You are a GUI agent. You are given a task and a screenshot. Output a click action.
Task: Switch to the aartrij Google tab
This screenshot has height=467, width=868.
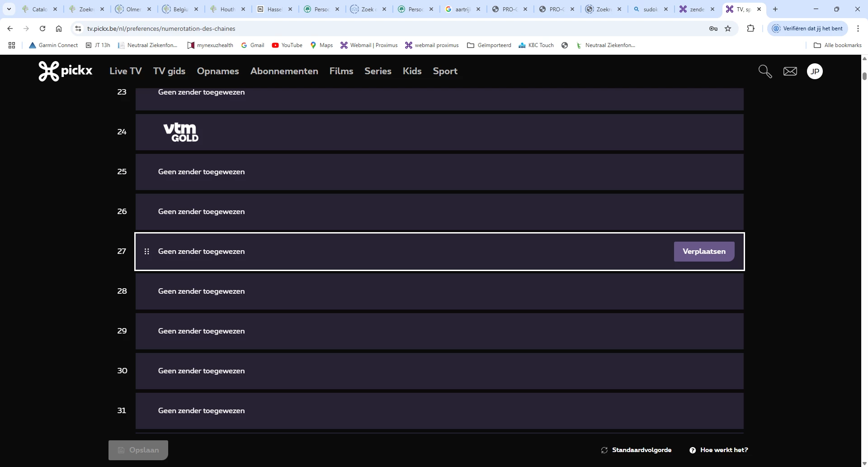462,9
